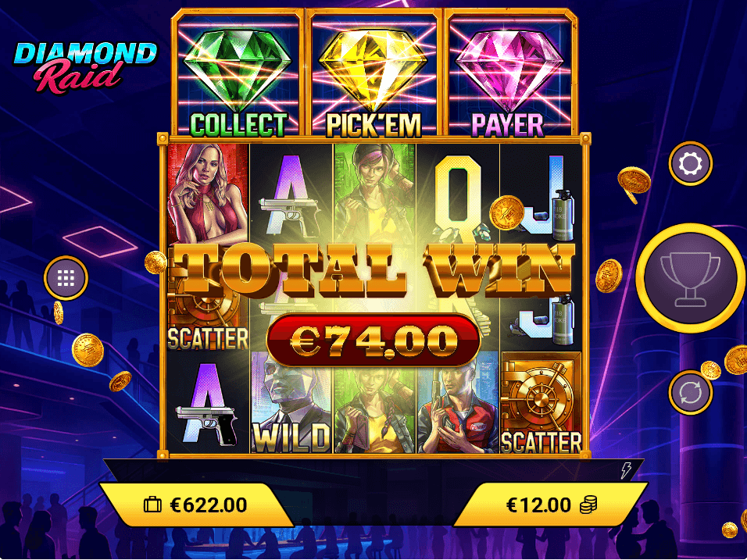Click the €74.00 total win banner
This screenshot has width=747, height=560.
(x=373, y=340)
